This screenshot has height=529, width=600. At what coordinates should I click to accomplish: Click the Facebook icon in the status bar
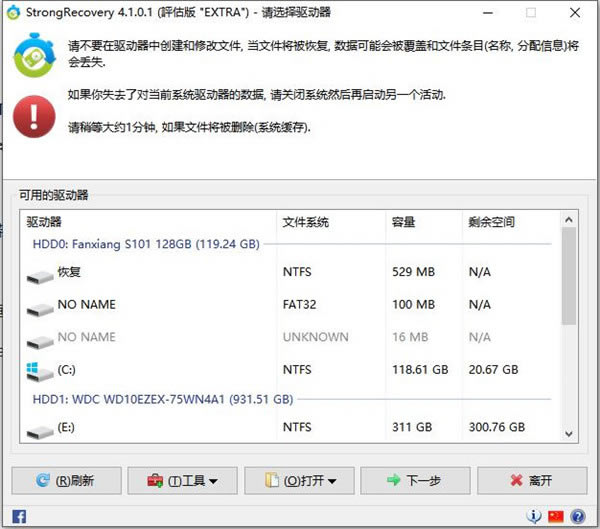click(19, 516)
